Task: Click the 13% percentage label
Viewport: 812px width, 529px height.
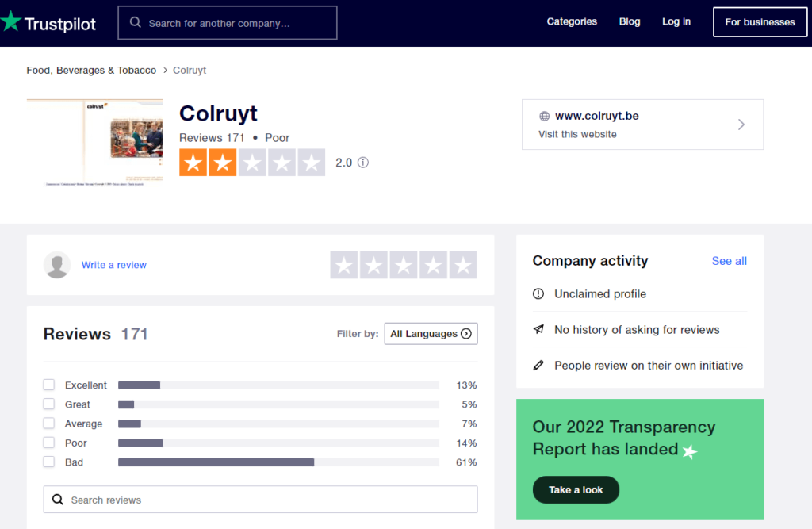Action: 466,385
